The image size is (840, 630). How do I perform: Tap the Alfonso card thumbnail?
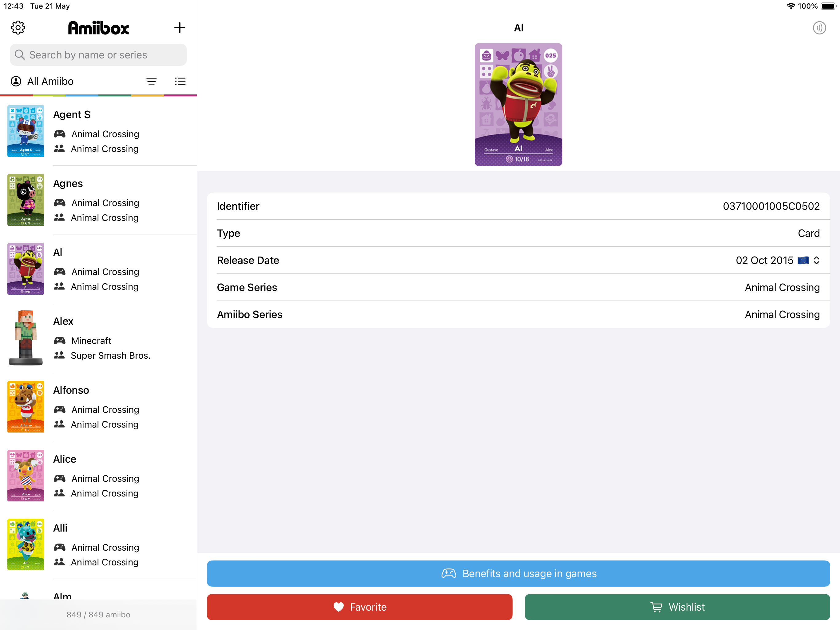point(26,407)
